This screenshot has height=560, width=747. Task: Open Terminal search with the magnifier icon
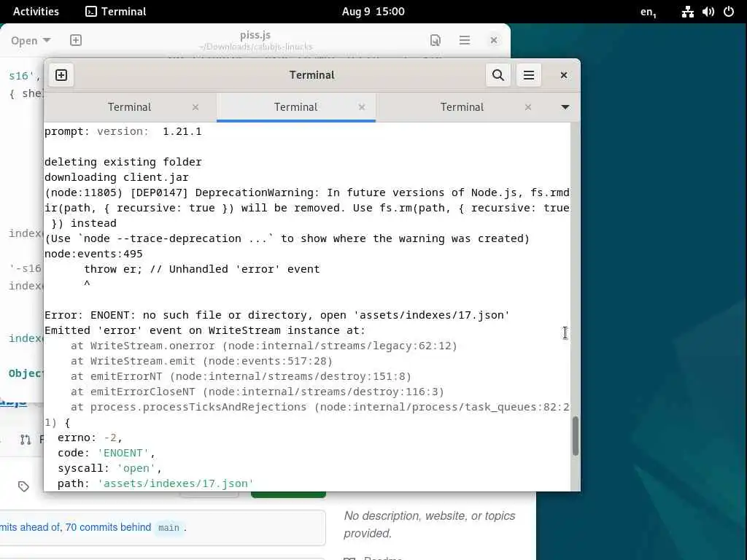tap(498, 75)
